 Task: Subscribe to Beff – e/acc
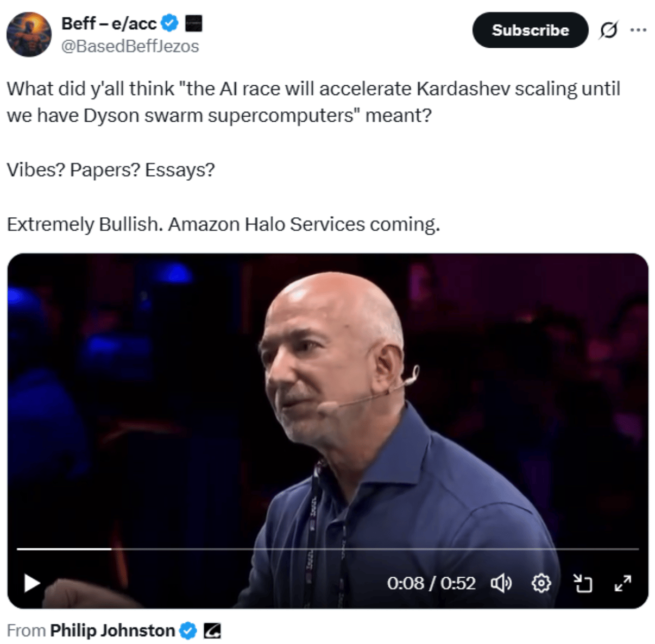click(x=530, y=30)
